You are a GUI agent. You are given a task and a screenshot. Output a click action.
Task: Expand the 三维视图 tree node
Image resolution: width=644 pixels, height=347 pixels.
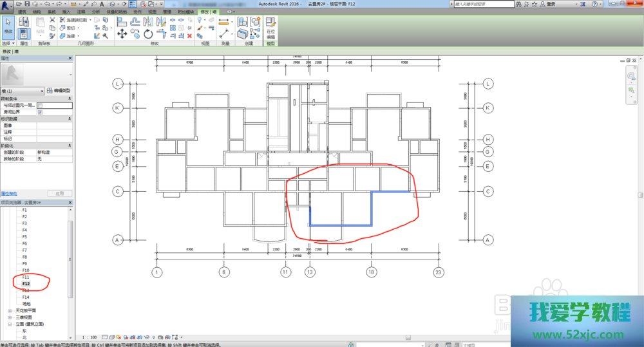10,317
